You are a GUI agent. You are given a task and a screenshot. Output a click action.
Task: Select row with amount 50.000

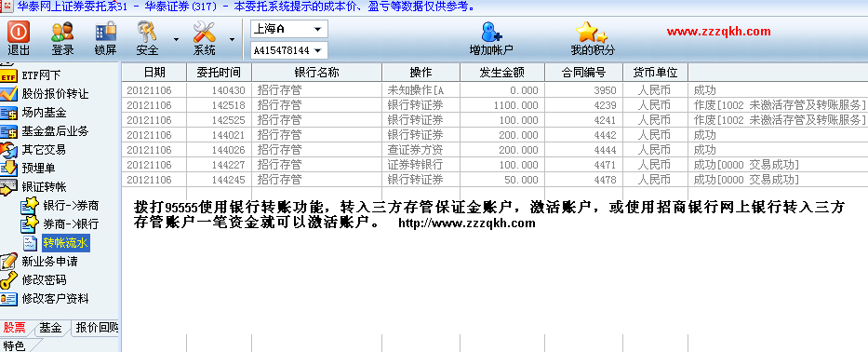(495, 180)
